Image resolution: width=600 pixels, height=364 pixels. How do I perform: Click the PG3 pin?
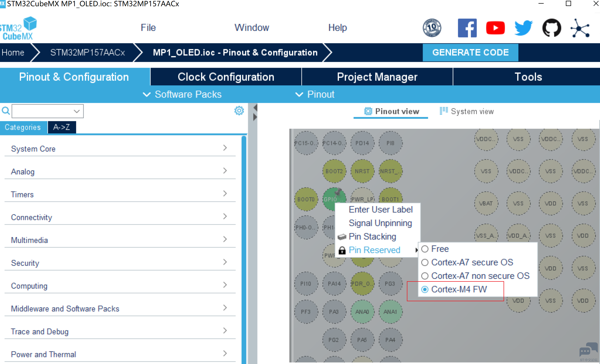click(390, 284)
